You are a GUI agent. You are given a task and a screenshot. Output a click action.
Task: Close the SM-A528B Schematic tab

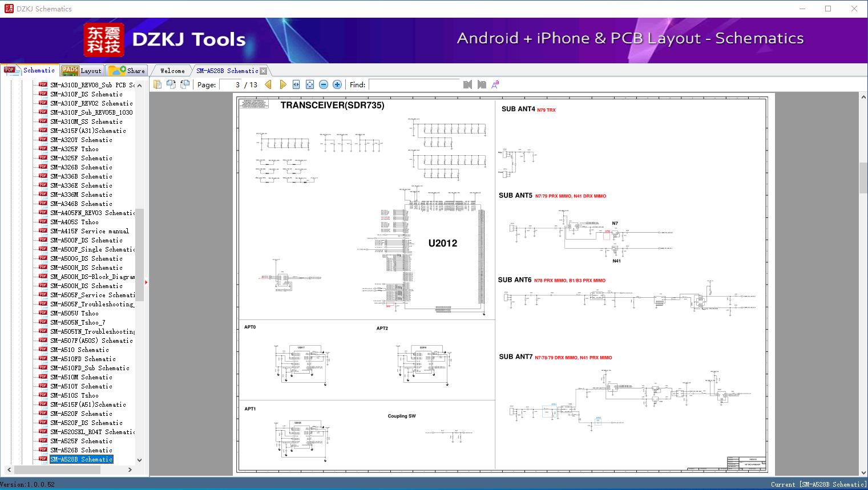(x=264, y=71)
